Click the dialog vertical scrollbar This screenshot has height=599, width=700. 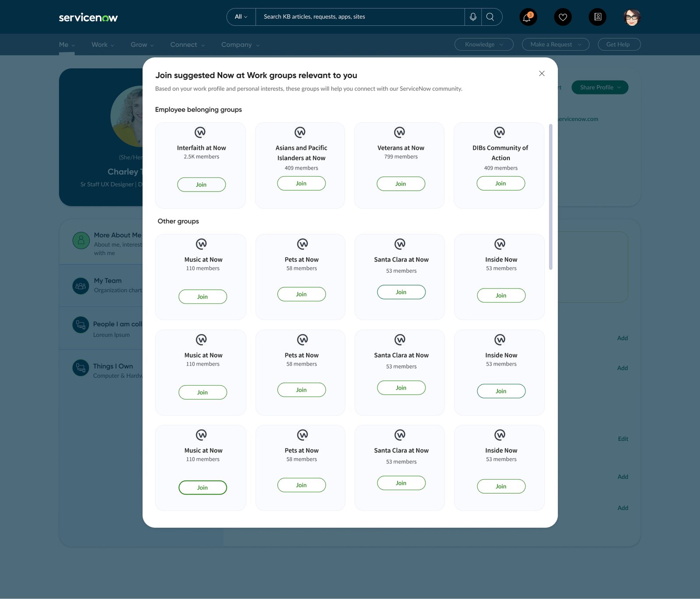click(x=550, y=197)
